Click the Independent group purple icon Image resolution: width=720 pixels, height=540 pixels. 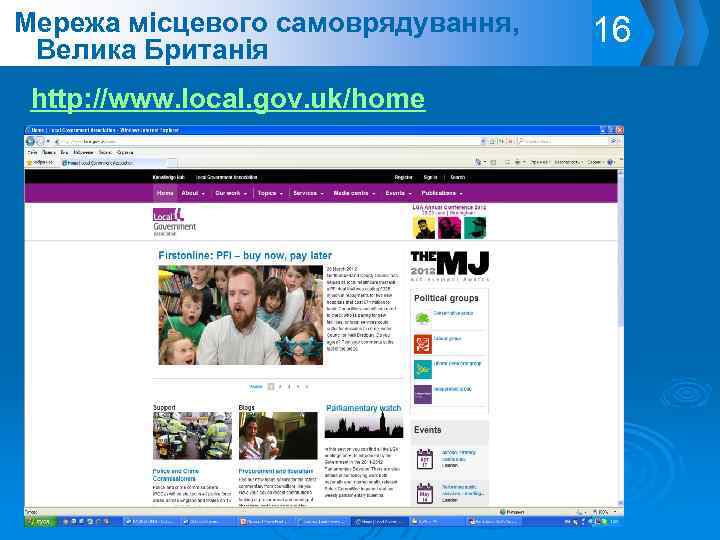pyautogui.click(x=422, y=394)
